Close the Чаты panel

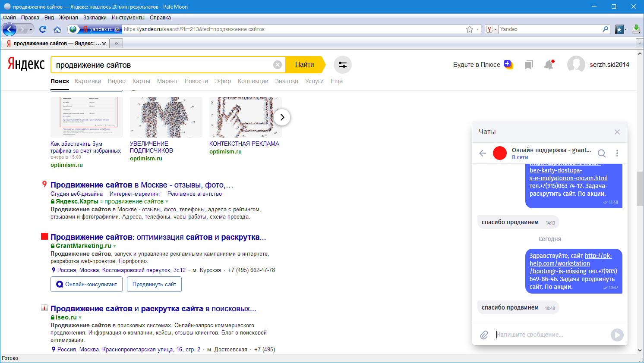tap(617, 132)
